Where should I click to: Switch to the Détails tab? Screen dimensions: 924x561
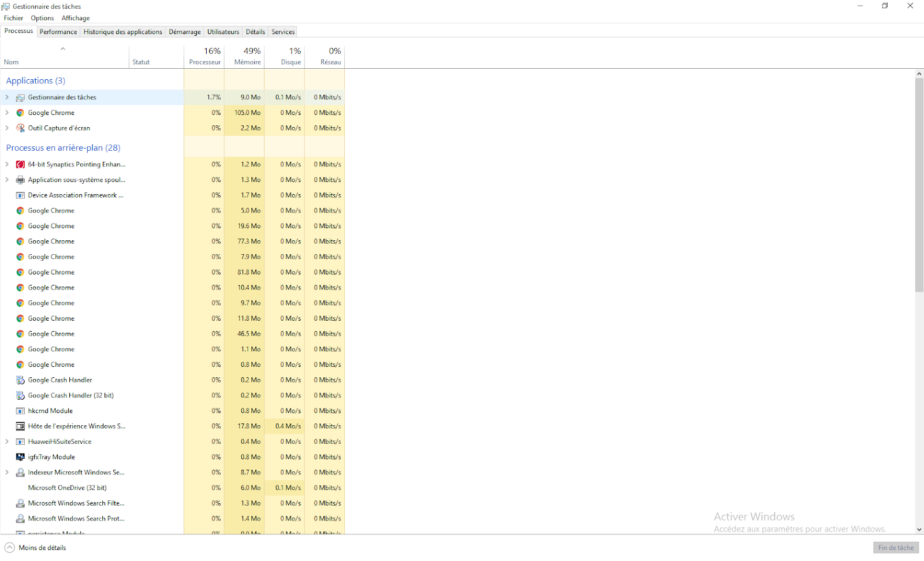pos(255,32)
